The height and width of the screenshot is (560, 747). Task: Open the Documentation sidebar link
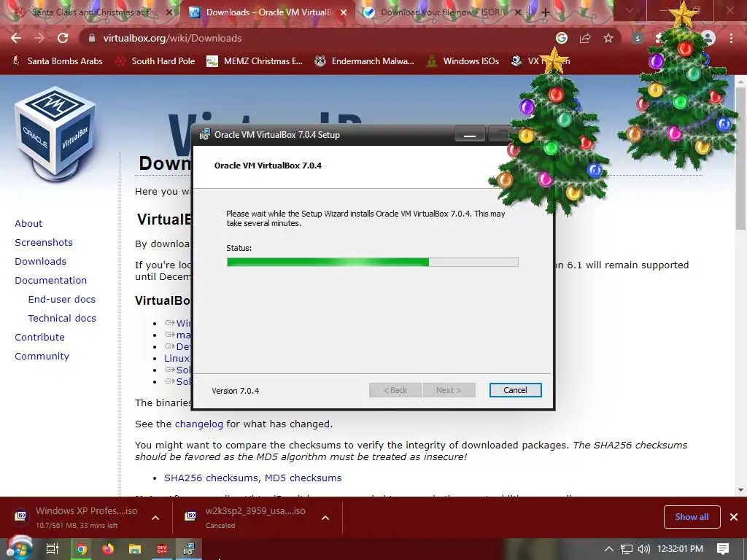[50, 281]
